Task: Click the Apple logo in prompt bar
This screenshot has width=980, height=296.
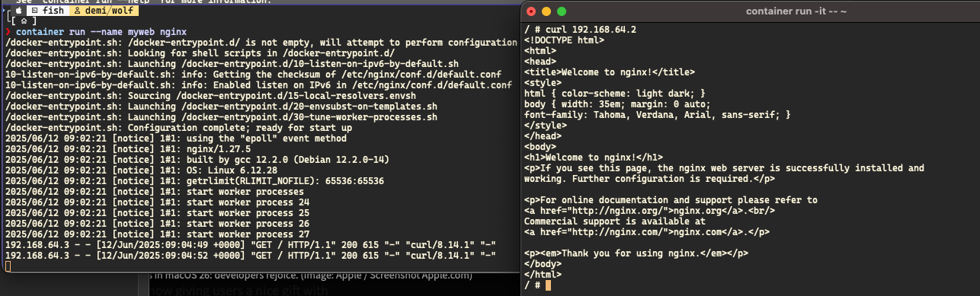Action: 20,12
